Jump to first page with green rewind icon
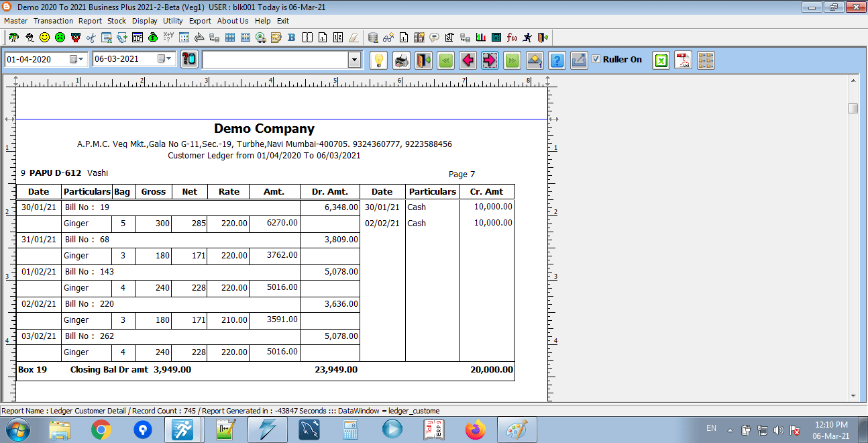868x443 pixels. 445,60
